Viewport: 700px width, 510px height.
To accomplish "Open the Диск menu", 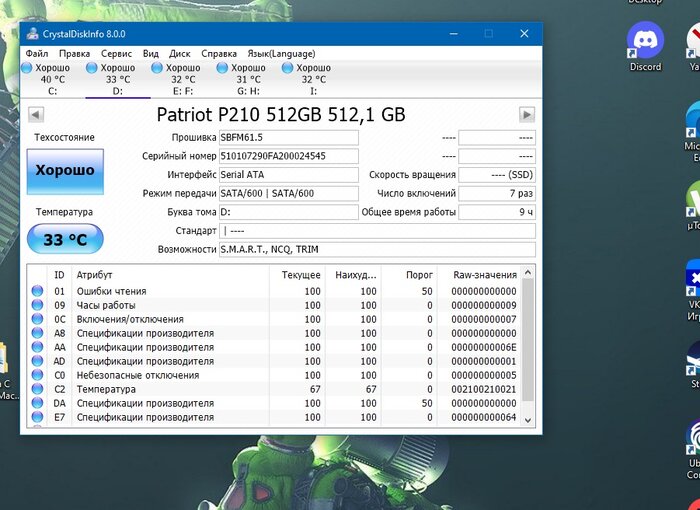I will pyautogui.click(x=179, y=54).
